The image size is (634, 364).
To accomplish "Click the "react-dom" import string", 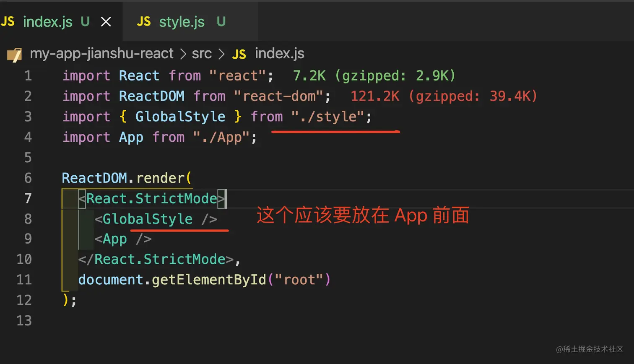I will (x=278, y=96).
